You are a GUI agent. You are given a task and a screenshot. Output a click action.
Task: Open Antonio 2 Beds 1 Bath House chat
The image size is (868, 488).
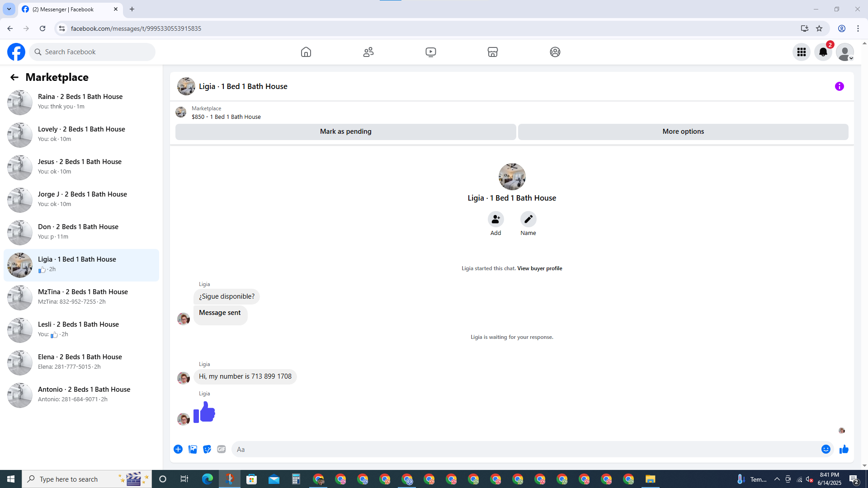(x=81, y=395)
